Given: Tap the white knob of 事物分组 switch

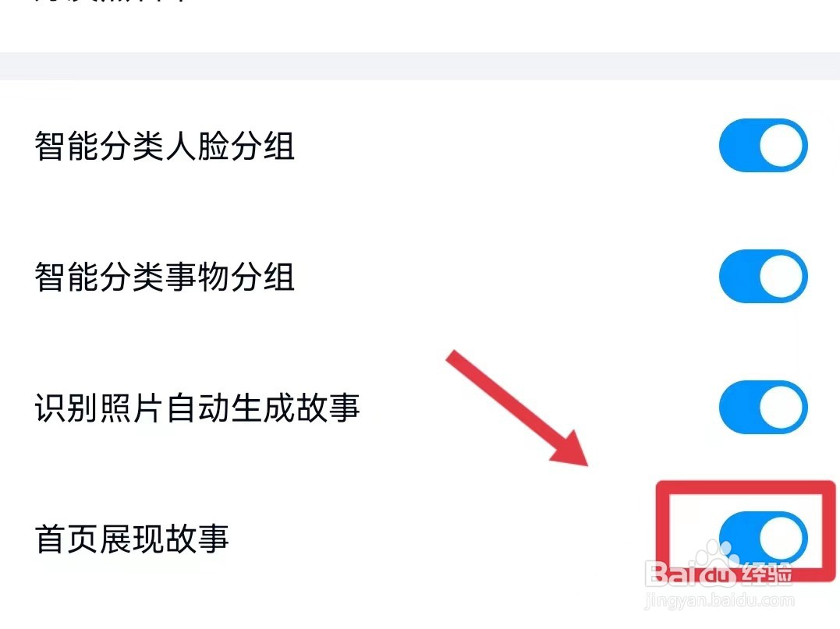Looking at the screenshot, I should pos(781,276).
